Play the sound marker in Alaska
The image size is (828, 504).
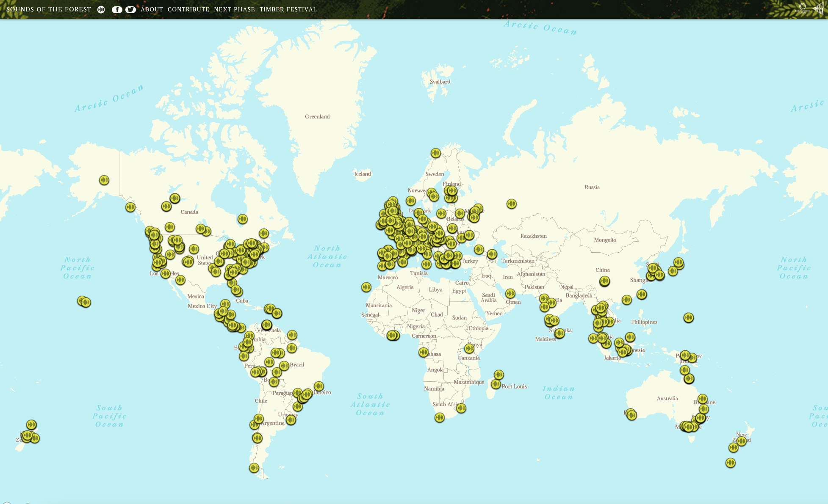(x=104, y=180)
